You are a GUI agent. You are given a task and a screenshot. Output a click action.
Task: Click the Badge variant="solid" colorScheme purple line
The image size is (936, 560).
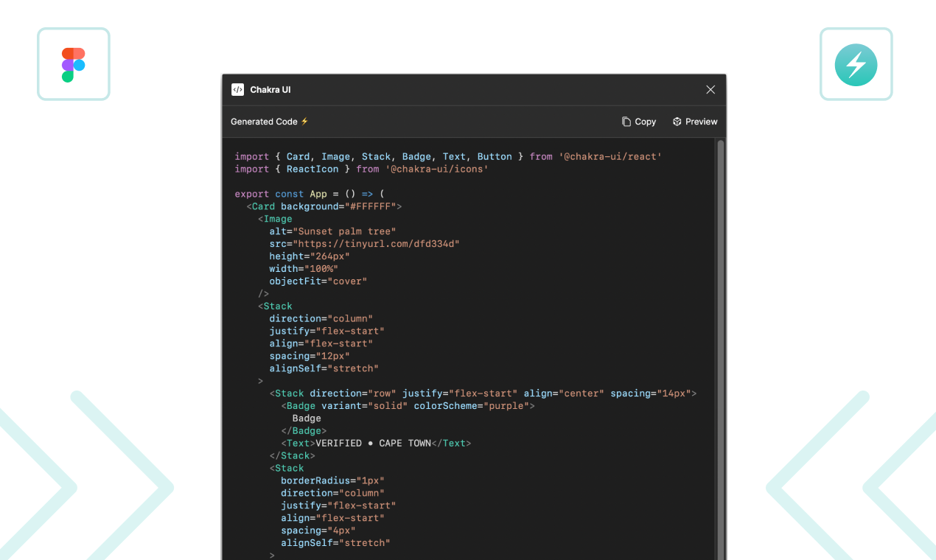tap(408, 406)
